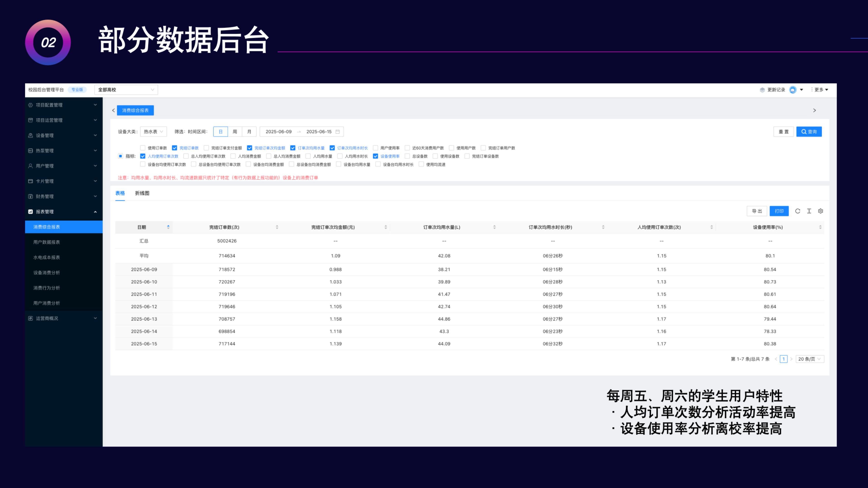
Task: Open 用户数据报表 menu item
Action: 64,242
